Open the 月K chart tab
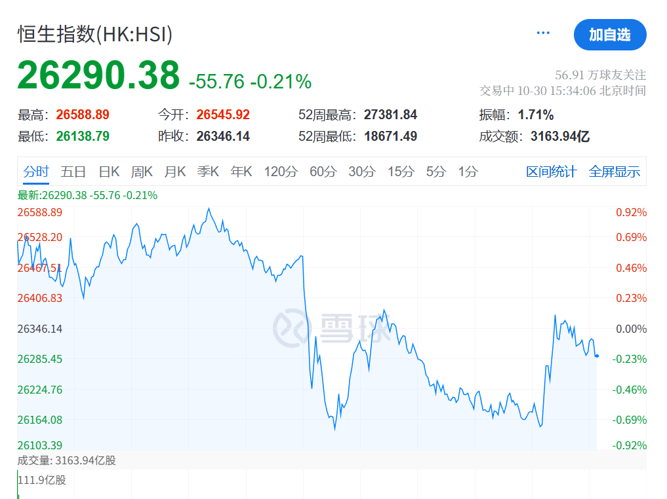Viewport: 667px width, 499px height. (x=176, y=171)
